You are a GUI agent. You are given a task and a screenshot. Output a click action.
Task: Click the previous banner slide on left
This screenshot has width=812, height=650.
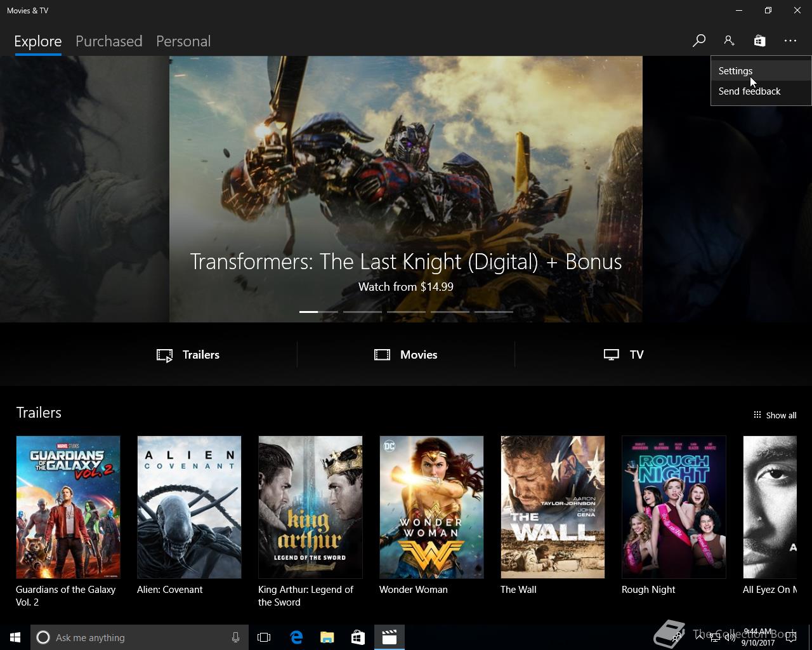click(84, 189)
